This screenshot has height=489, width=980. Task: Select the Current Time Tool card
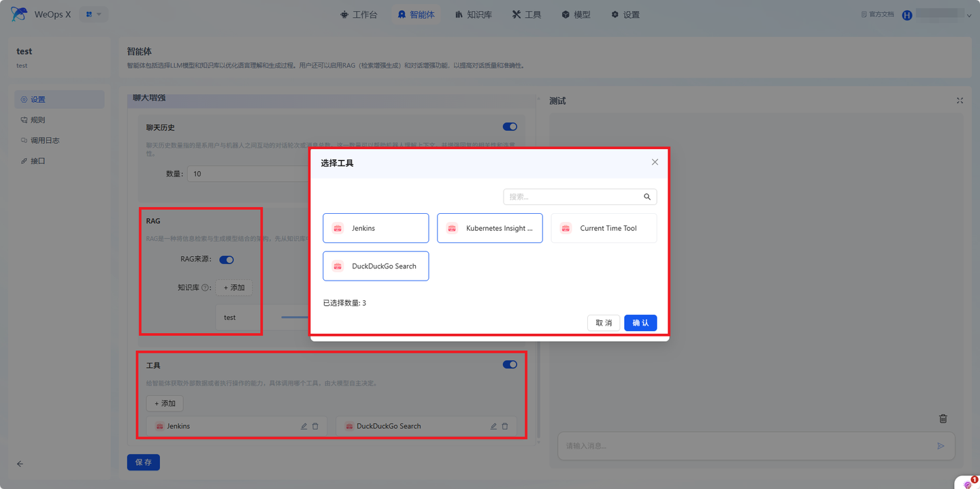click(x=604, y=228)
